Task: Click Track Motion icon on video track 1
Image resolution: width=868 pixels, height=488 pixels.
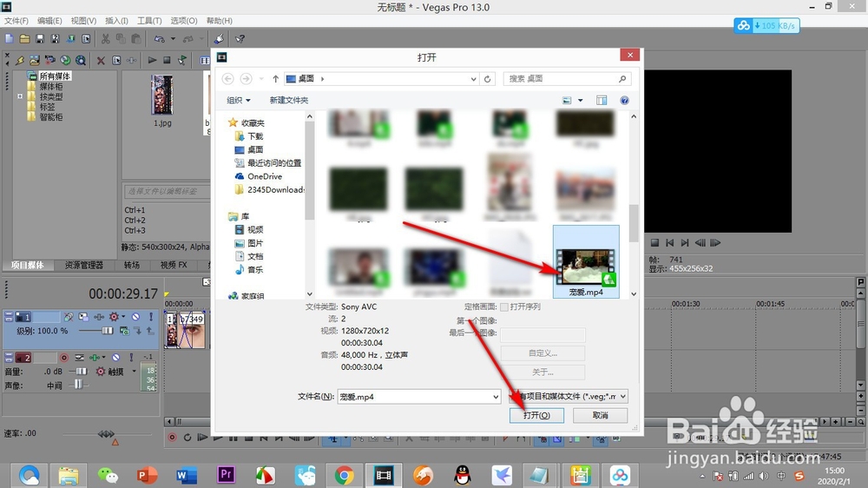Action: pyautogui.click(x=83, y=317)
